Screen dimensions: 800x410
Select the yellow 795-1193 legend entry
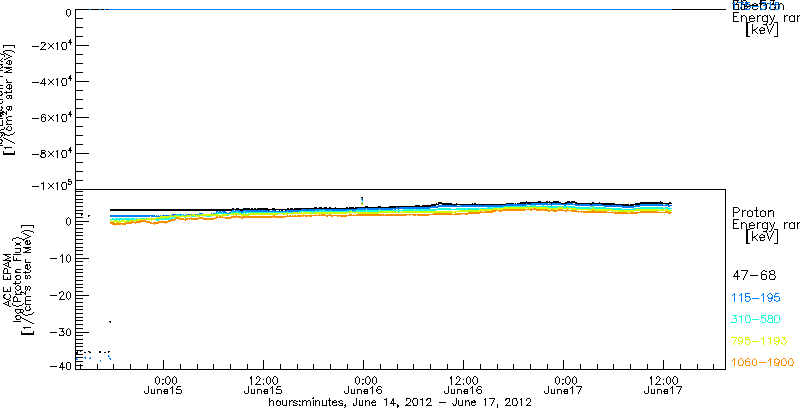[x=760, y=341]
